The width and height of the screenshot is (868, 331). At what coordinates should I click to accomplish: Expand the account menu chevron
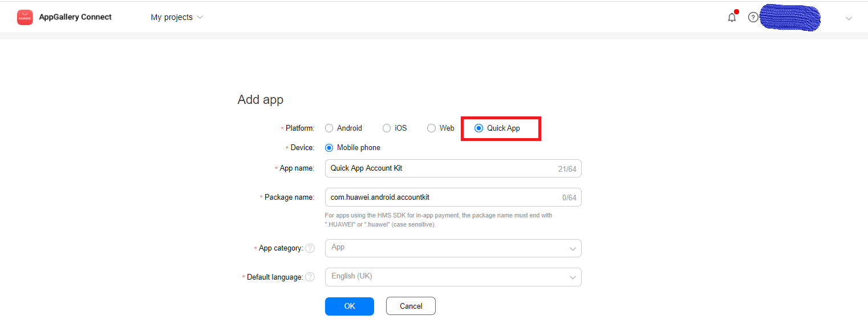849,18
